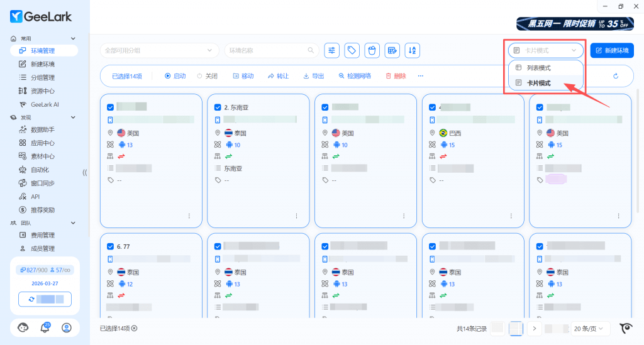Screen dimensions: 644x345
Task: Click the refresh icon in action bar
Action: (616, 76)
